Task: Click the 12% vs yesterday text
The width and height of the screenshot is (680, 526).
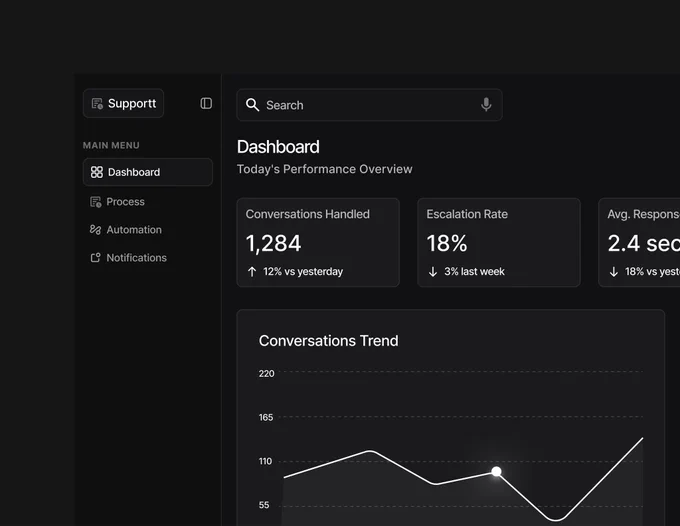Action: tap(303, 271)
